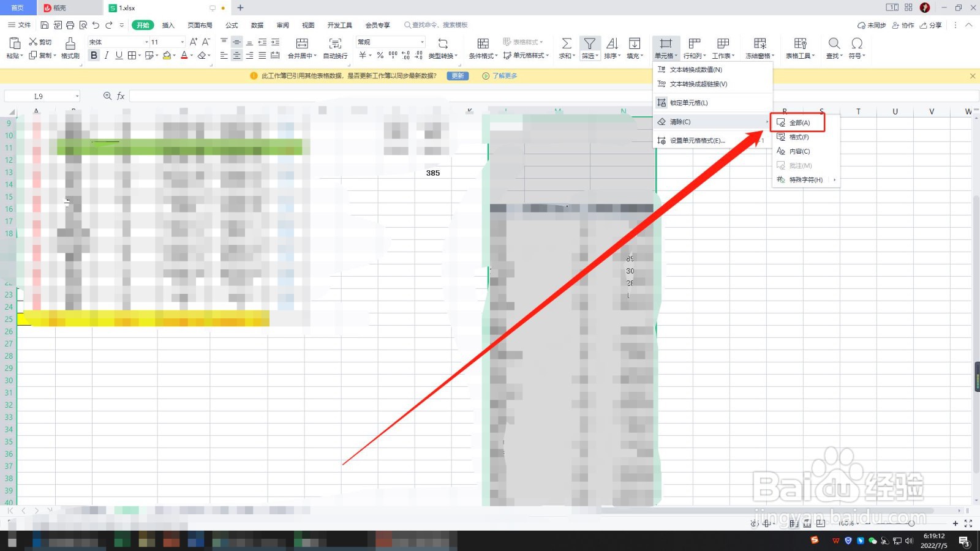Click the Collaborate (协作) button

click(903, 25)
